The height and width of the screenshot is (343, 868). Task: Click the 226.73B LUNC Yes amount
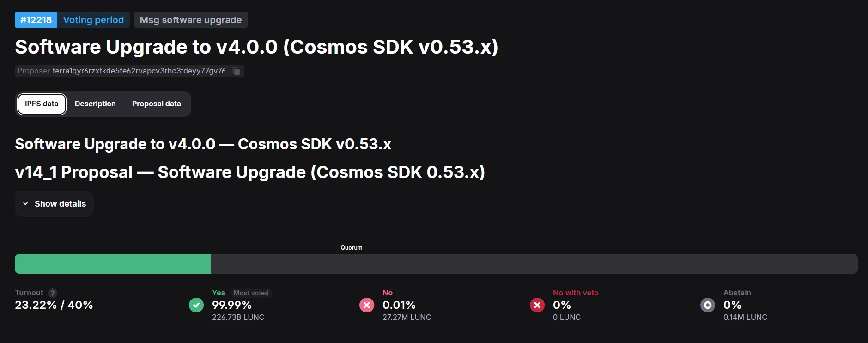tap(238, 317)
